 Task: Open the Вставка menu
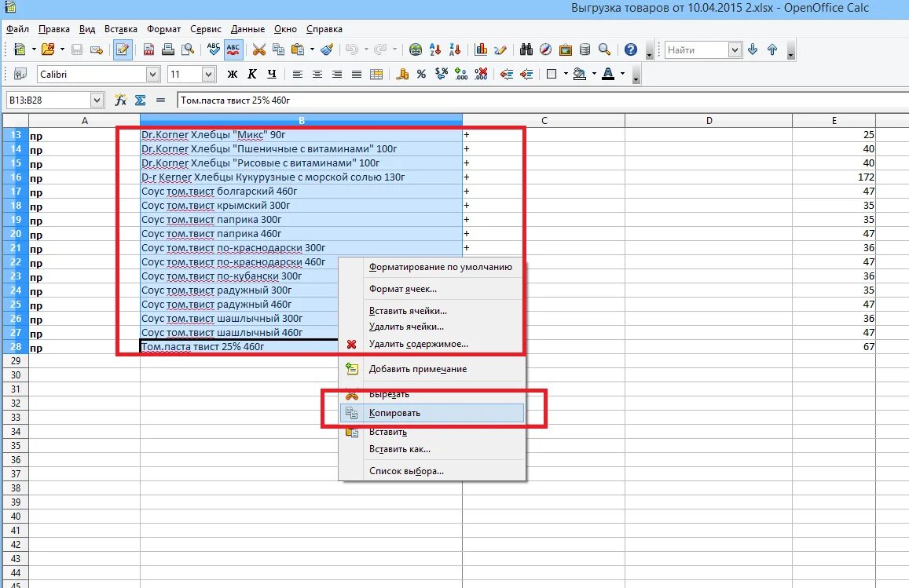click(x=120, y=29)
